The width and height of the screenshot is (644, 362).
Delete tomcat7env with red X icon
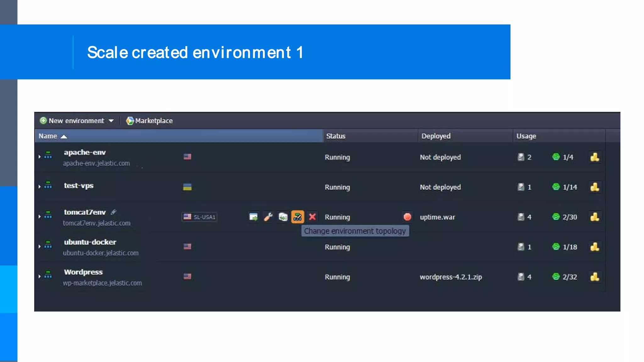[x=312, y=217]
